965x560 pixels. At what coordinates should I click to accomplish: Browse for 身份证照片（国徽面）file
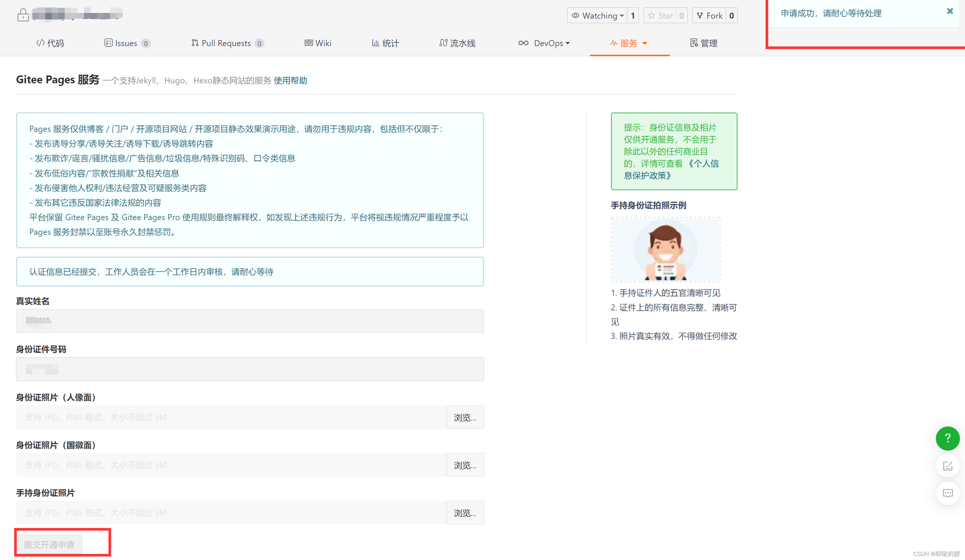point(465,465)
